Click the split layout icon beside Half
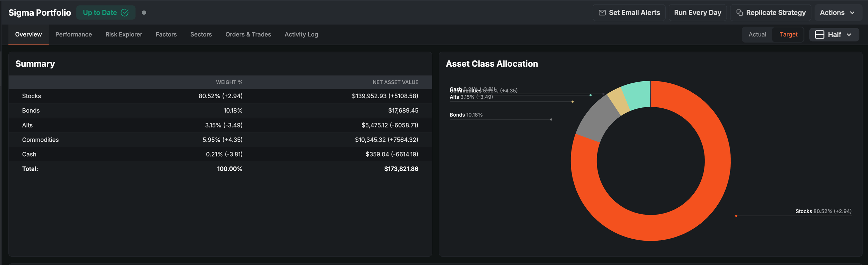 819,34
